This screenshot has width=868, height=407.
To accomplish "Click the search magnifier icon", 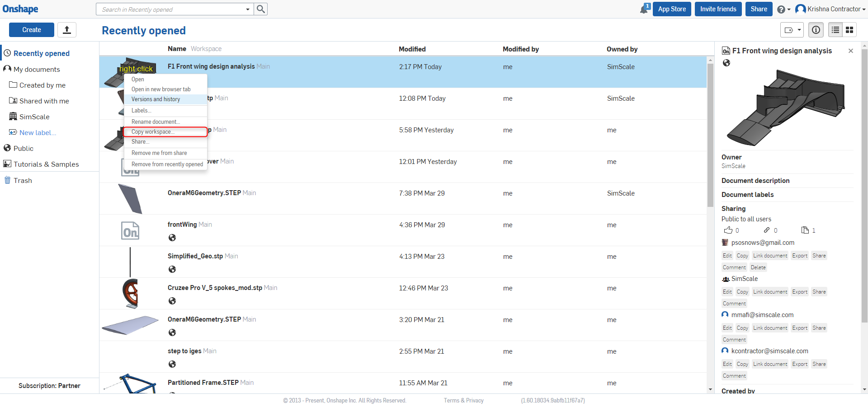I will pos(261,9).
